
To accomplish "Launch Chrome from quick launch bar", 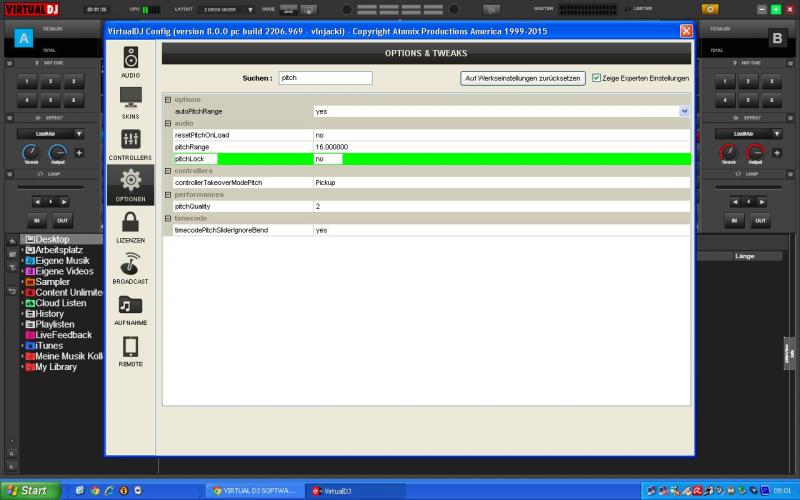I will coord(95,491).
